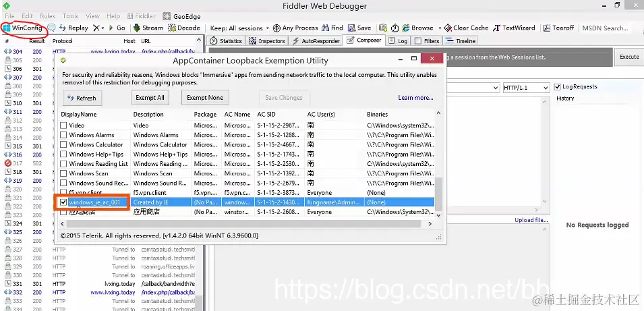Click the GeoEdge menu item
The image size is (644, 311).
(181, 16)
